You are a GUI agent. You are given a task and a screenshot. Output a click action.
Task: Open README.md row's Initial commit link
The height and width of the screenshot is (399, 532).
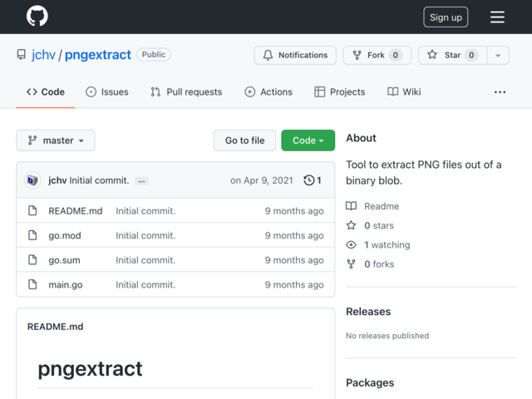coord(145,210)
